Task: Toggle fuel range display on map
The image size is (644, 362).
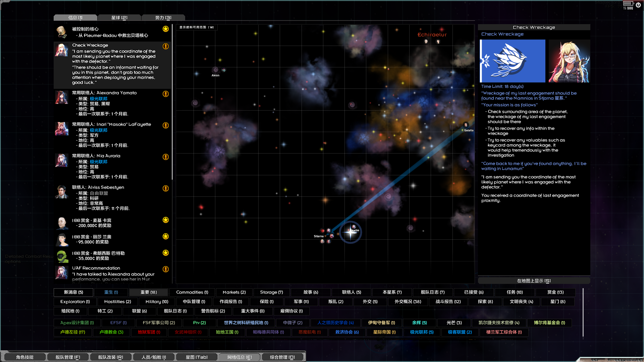Action: [x=197, y=27]
